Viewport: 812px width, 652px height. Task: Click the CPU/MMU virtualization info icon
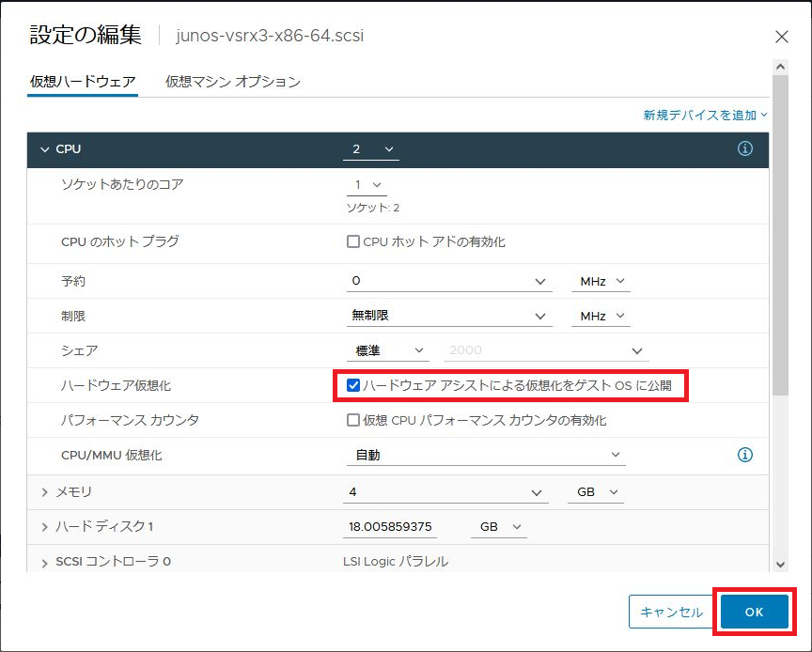coord(745,455)
